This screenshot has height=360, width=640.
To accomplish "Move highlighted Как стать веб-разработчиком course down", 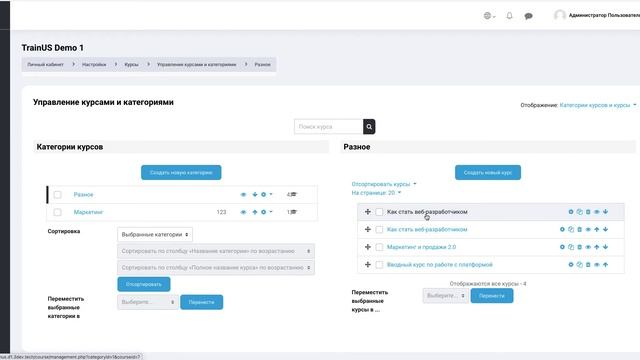I will click(605, 212).
